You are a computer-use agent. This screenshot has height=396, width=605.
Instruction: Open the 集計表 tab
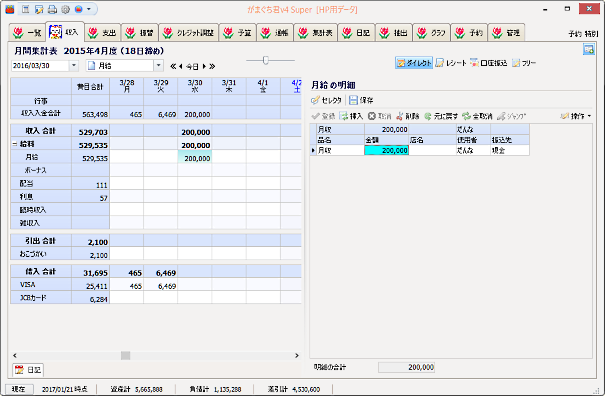point(316,33)
